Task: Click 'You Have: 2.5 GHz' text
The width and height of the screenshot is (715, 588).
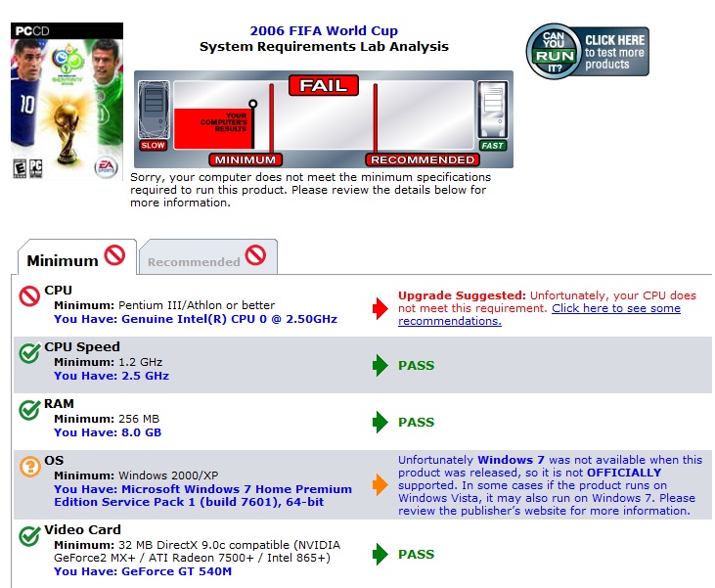Action: click(x=112, y=376)
